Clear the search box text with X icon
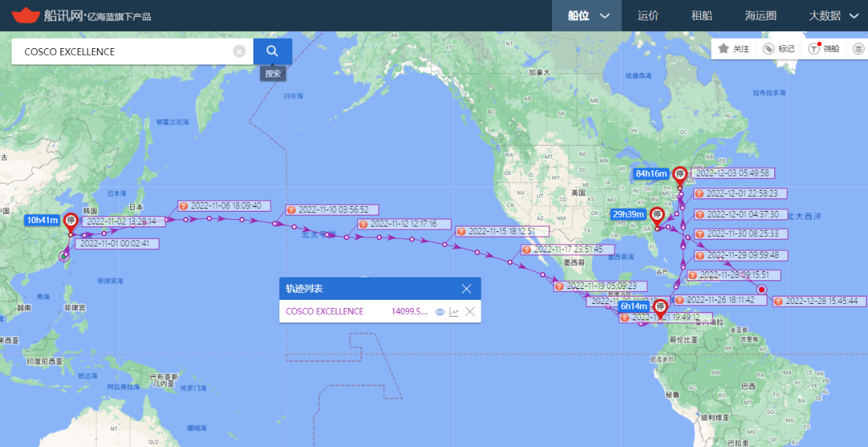The height and width of the screenshot is (447, 868). click(x=239, y=52)
